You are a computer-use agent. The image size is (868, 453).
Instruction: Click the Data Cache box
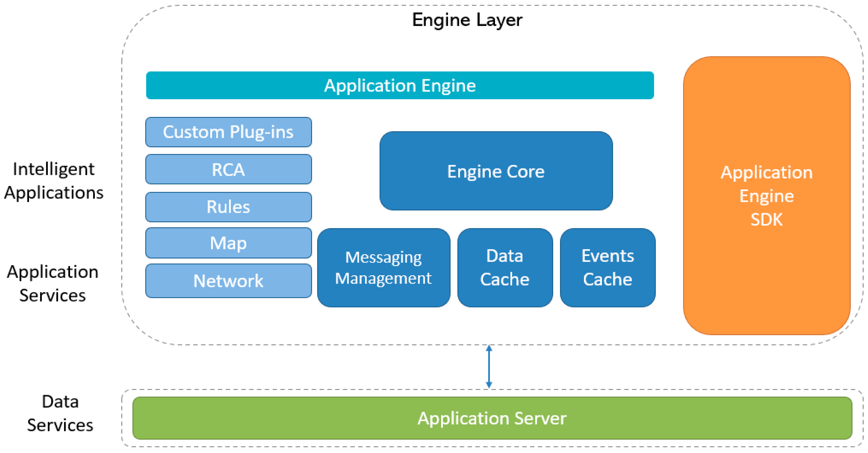tap(505, 268)
